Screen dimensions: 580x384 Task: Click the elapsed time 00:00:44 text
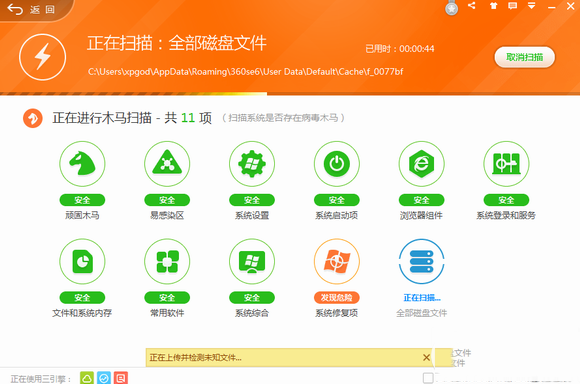point(417,48)
